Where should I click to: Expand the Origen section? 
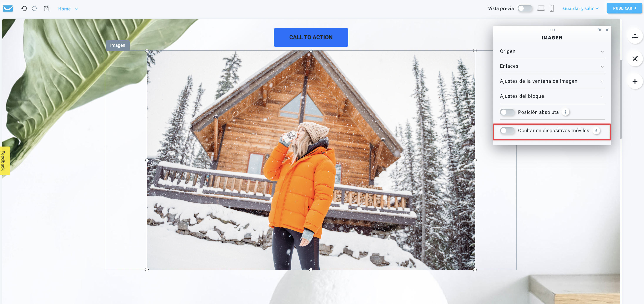click(x=552, y=51)
